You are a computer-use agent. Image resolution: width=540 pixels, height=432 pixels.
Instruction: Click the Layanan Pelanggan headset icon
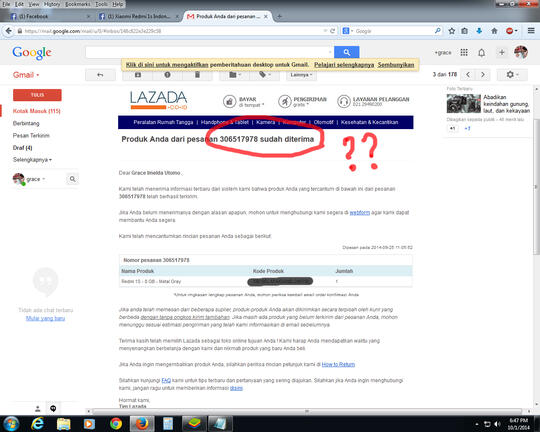point(344,102)
